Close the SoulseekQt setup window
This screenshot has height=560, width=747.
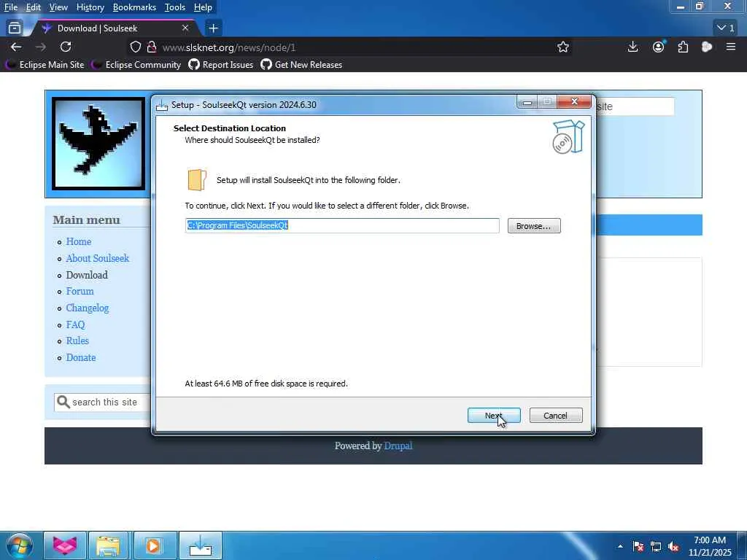pyautogui.click(x=575, y=101)
